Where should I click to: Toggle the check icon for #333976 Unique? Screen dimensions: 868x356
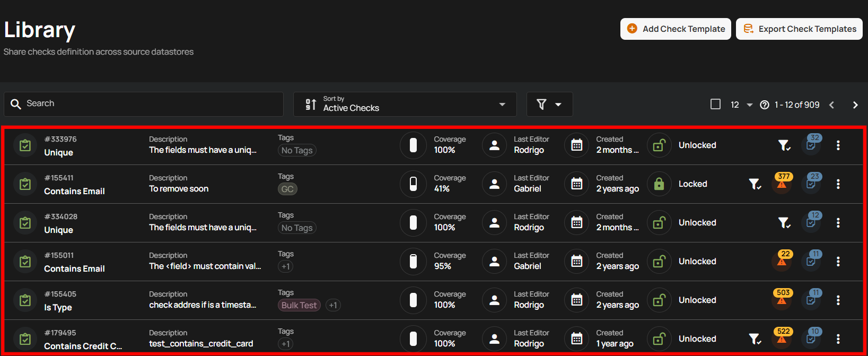[25, 145]
